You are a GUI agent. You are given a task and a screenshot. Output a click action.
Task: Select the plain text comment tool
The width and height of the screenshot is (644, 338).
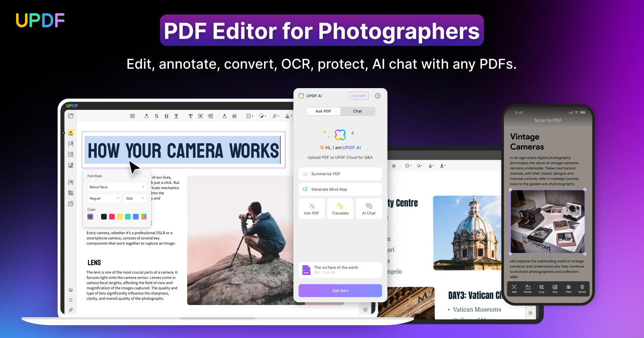190,116
